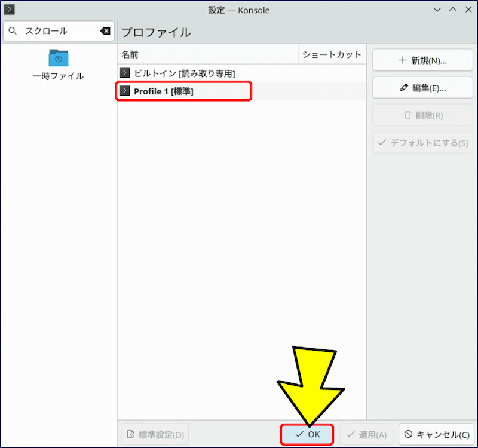Click the terminal icon beside ビルトイン profile

pyautogui.click(x=124, y=73)
